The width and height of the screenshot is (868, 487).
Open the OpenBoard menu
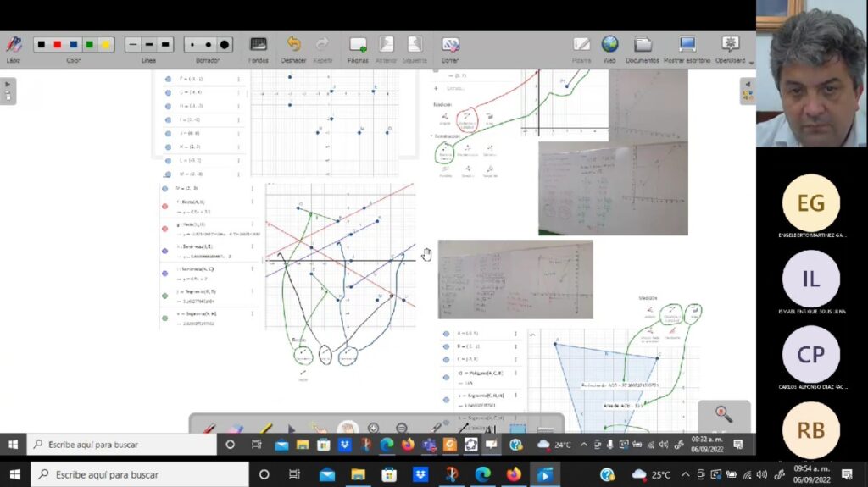[730, 49]
